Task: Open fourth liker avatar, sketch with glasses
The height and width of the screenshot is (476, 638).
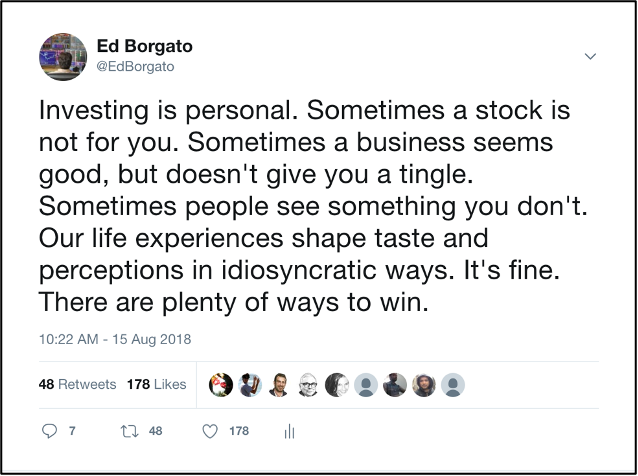Action: [x=308, y=385]
